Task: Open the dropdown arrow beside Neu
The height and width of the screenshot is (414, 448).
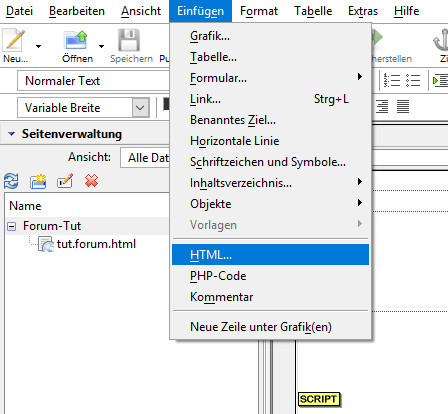Action: tap(38, 46)
